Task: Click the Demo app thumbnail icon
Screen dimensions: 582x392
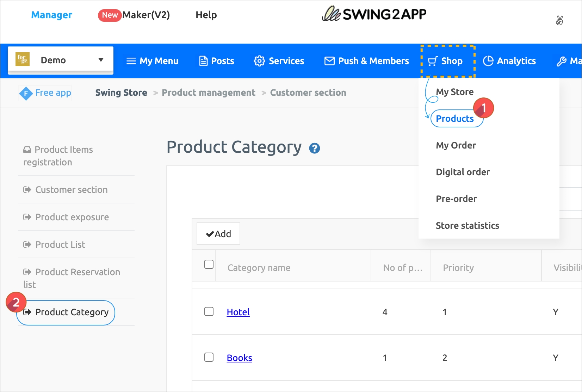Action: (23, 59)
